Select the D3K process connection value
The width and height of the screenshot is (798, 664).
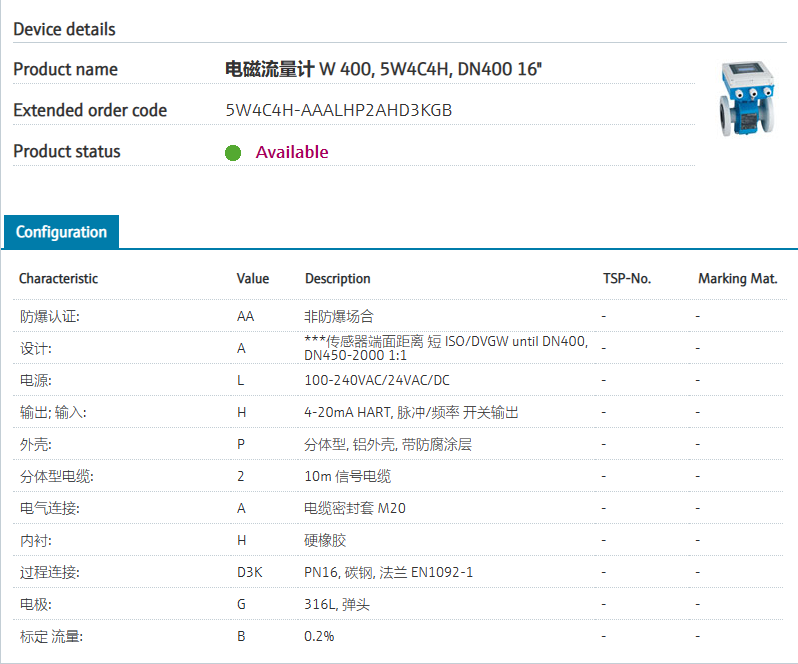coord(249,572)
